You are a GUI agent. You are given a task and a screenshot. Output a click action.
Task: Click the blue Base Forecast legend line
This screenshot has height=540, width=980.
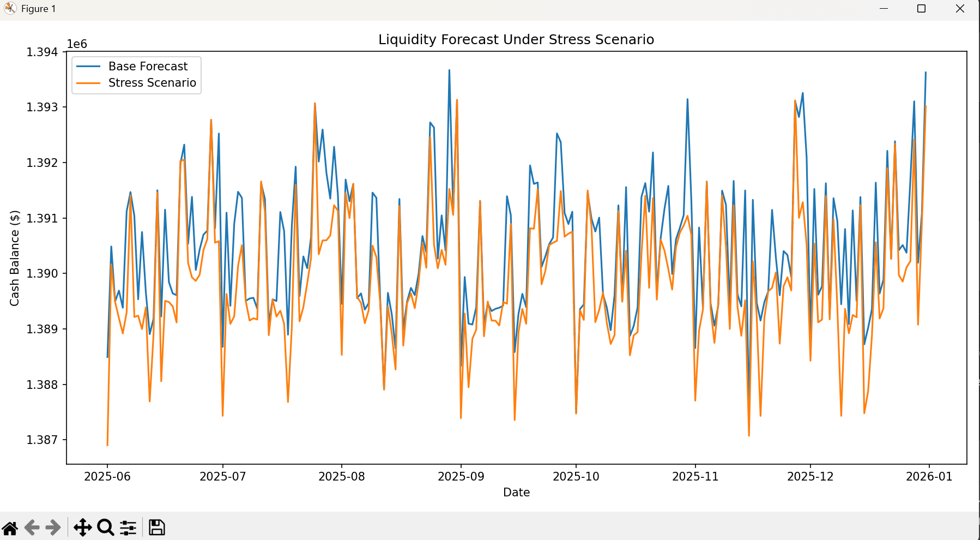88,67
